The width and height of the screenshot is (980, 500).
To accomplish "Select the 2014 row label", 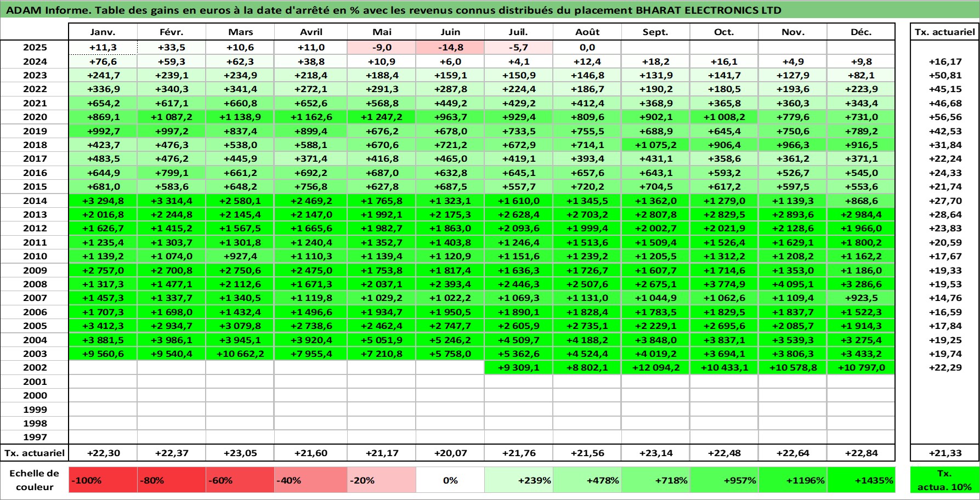I will pos(35,201).
